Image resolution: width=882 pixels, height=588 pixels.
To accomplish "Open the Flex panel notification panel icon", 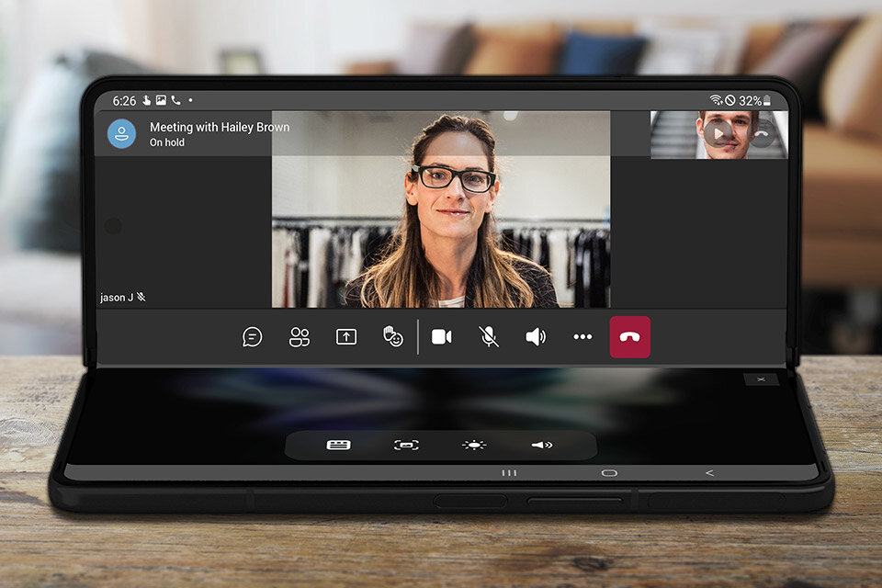I will point(338,445).
